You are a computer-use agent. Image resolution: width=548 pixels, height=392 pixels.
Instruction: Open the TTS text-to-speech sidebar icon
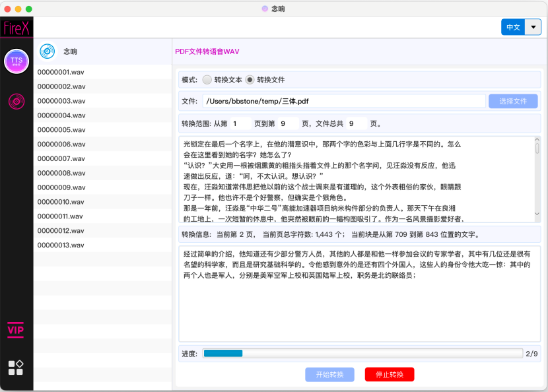[x=17, y=61]
